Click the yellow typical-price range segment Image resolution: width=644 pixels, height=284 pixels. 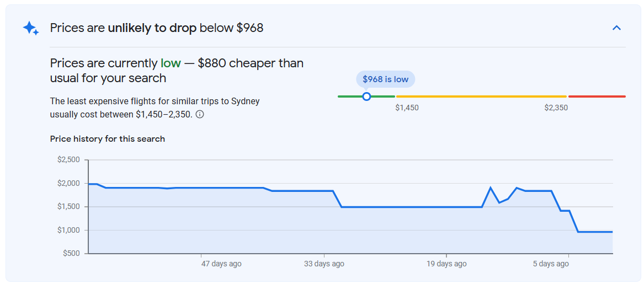pos(481,97)
